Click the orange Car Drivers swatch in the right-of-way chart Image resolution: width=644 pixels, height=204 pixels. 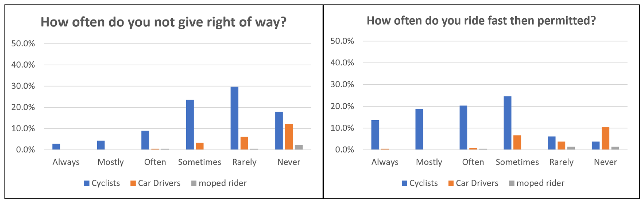[x=133, y=183]
